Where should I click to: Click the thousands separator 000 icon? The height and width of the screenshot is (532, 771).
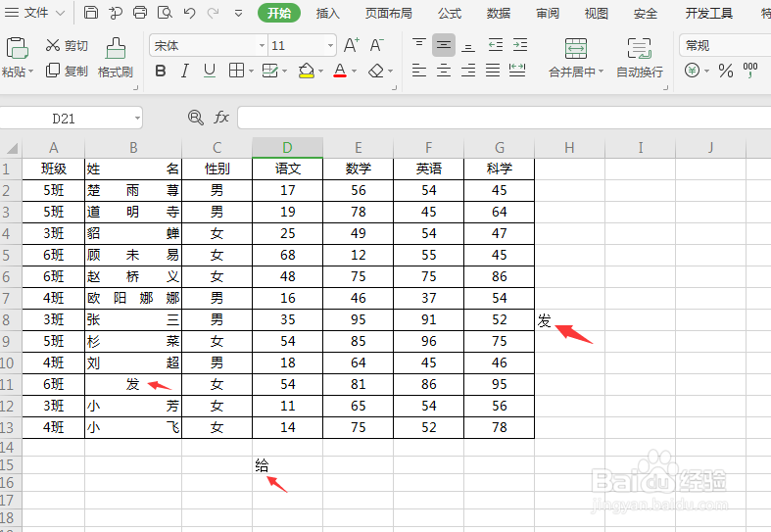[750, 71]
